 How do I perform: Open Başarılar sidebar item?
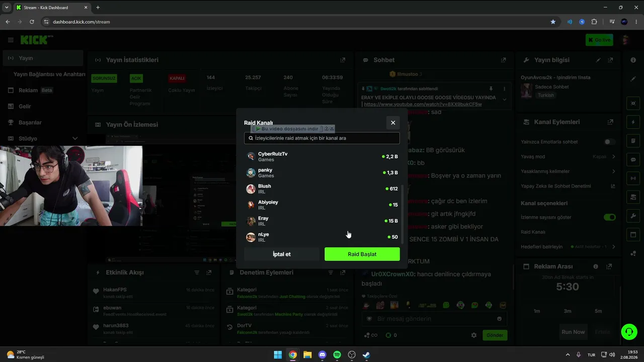coord(43,122)
